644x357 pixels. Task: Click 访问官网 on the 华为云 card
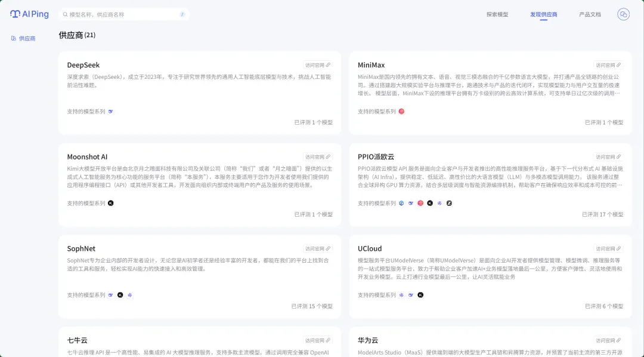pos(608,340)
